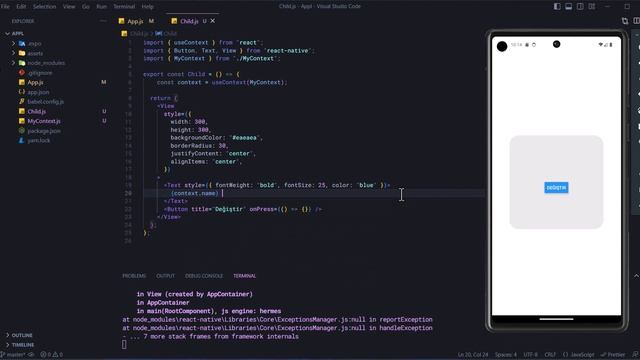This screenshot has height=360, width=640.
Task: Click split editor icon
Action: click(x=636, y=21)
